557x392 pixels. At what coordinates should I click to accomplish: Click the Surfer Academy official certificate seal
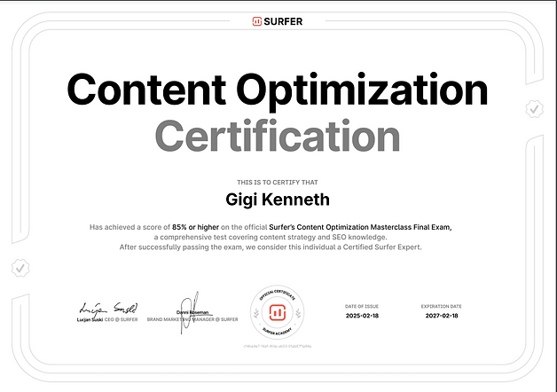click(277, 312)
